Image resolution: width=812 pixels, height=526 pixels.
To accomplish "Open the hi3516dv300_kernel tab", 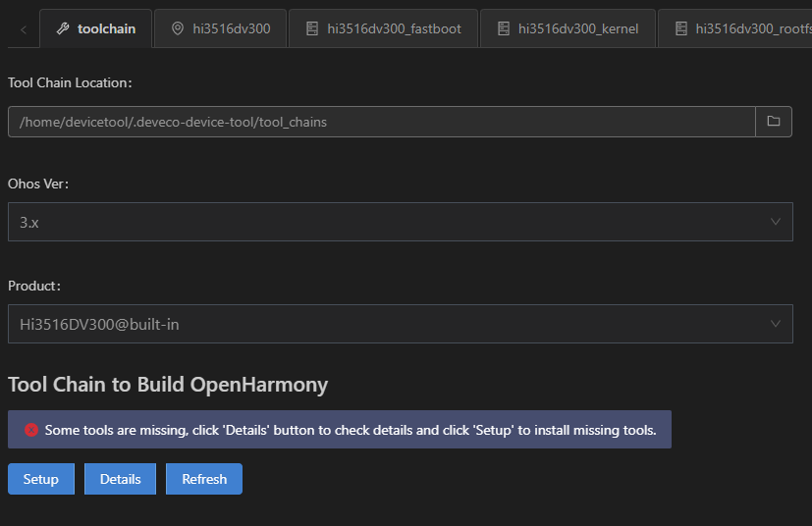I will pos(568,28).
